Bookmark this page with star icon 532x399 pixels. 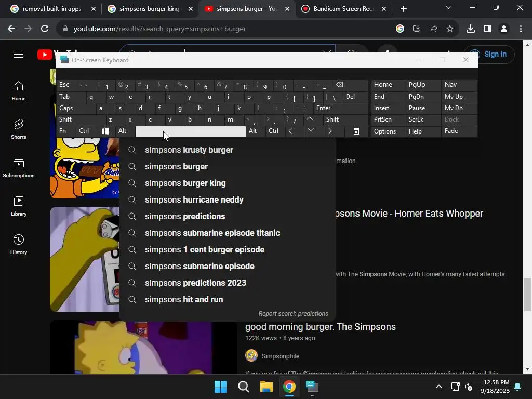pos(449,29)
